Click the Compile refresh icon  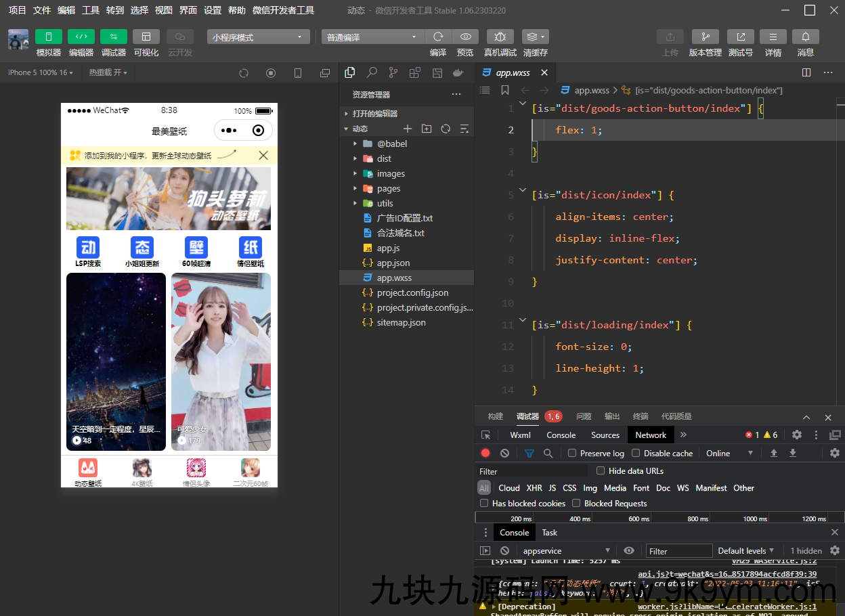tap(438, 37)
